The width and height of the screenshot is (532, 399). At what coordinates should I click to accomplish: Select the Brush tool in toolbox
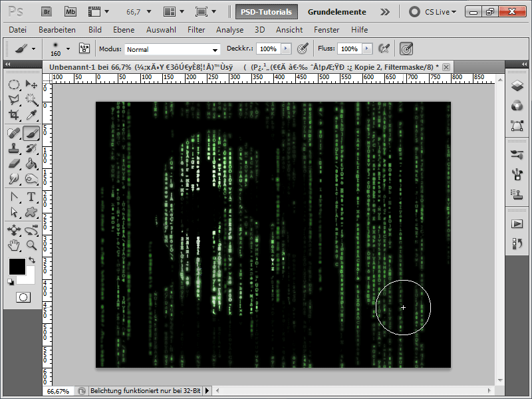[x=31, y=133]
